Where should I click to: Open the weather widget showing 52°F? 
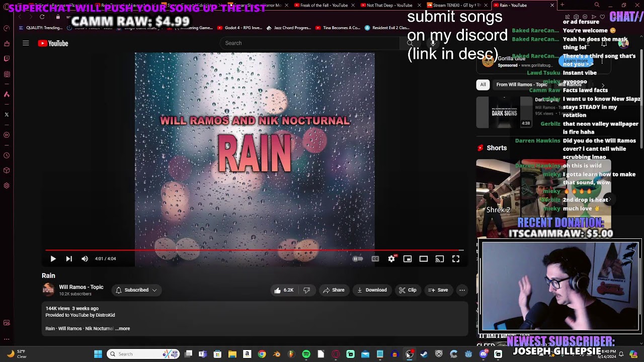pyautogui.click(x=16, y=354)
